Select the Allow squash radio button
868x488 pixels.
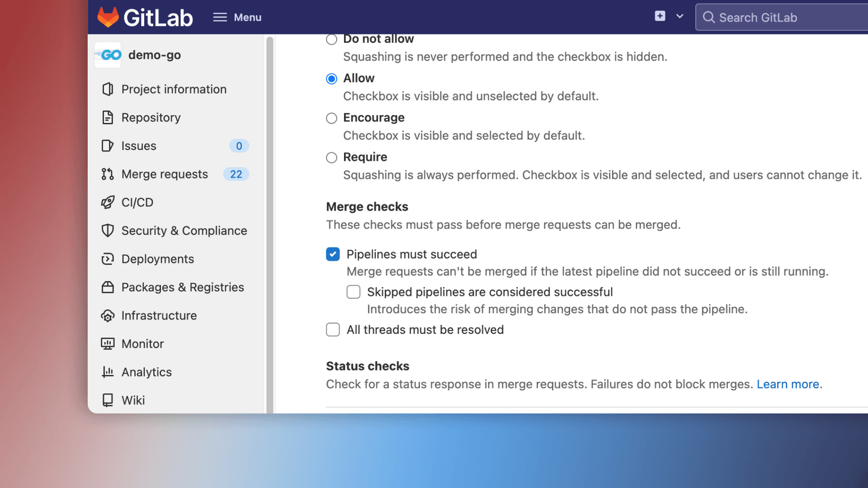click(332, 79)
